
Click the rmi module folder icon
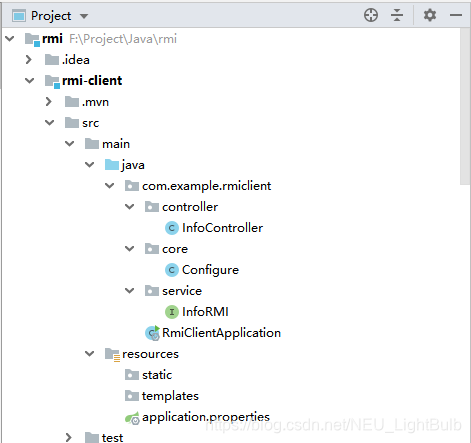click(x=33, y=39)
